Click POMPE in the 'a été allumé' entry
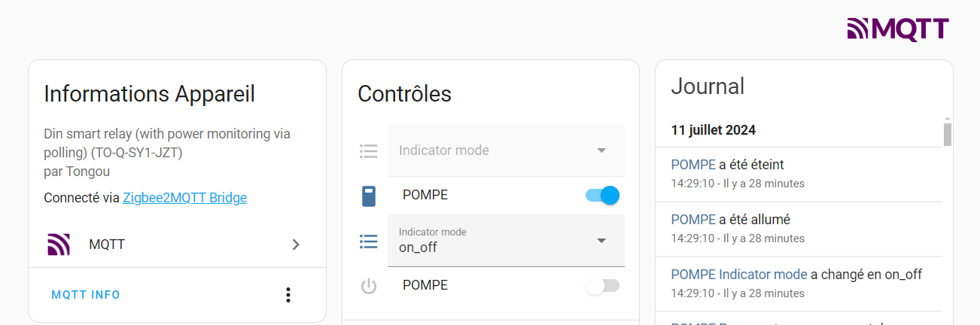Screen dimensions: 980x325 [693, 220]
